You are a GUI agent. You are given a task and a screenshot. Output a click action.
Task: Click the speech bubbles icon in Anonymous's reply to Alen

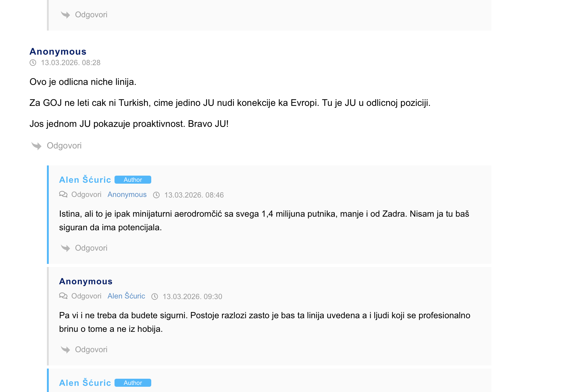(63, 296)
